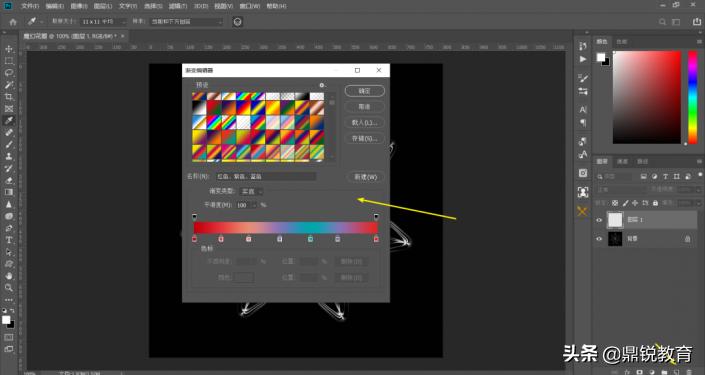
Task: Lock all with padlock icon
Action: (656, 203)
